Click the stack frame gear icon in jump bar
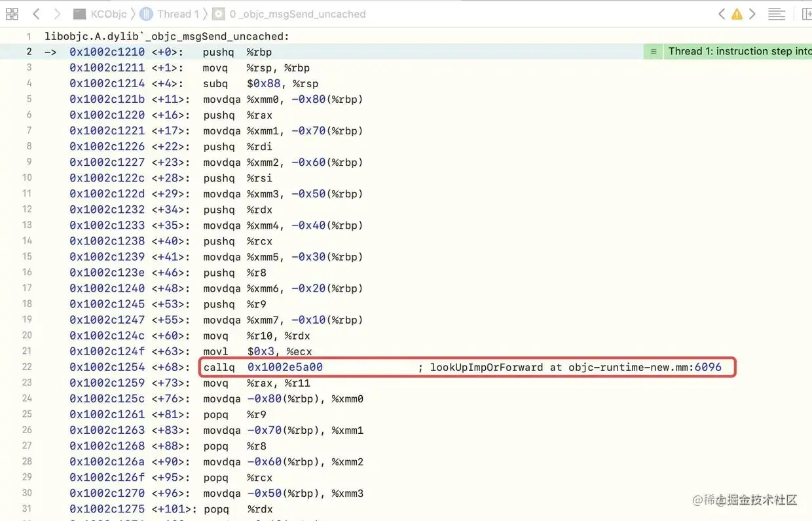This screenshot has height=521, width=812. tap(219, 14)
